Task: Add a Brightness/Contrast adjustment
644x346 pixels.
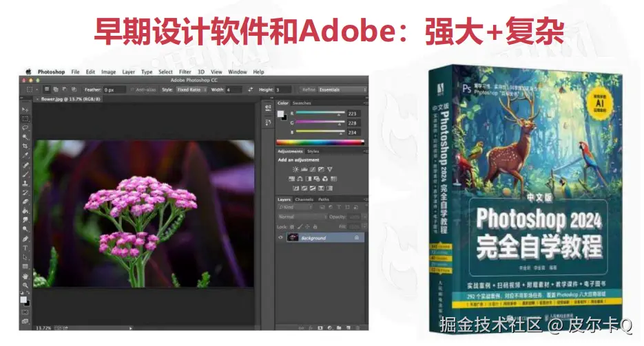Action: point(295,169)
